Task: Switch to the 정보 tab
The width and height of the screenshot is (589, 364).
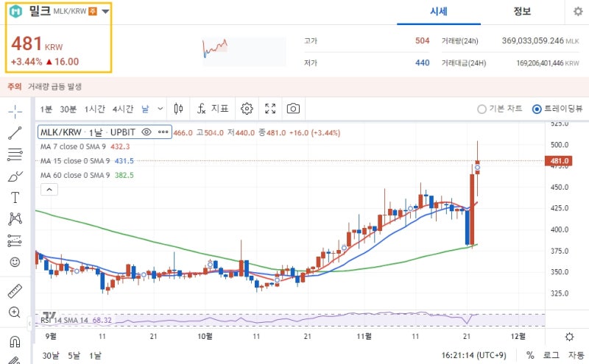Action: [x=522, y=12]
